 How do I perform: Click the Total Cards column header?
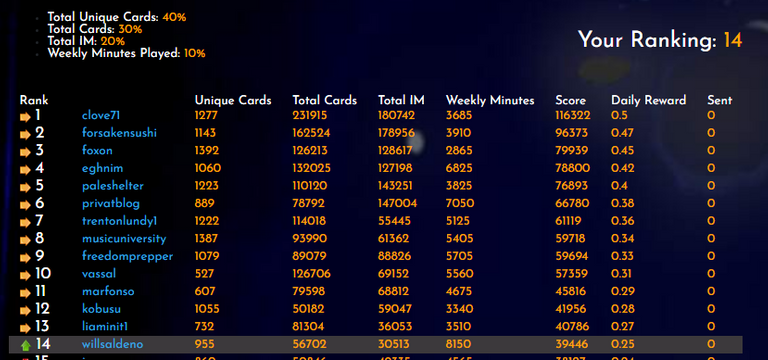click(x=324, y=100)
